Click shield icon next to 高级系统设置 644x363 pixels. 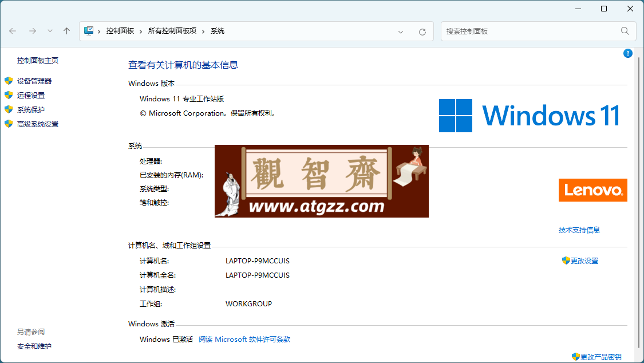[9, 124]
